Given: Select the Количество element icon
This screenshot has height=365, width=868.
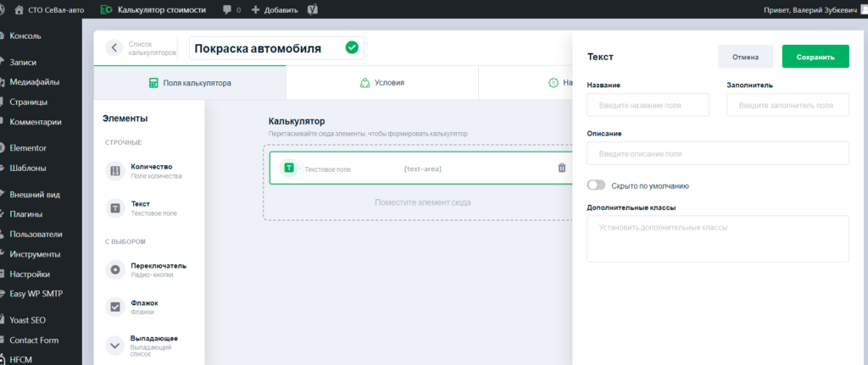Looking at the screenshot, I should tap(115, 171).
